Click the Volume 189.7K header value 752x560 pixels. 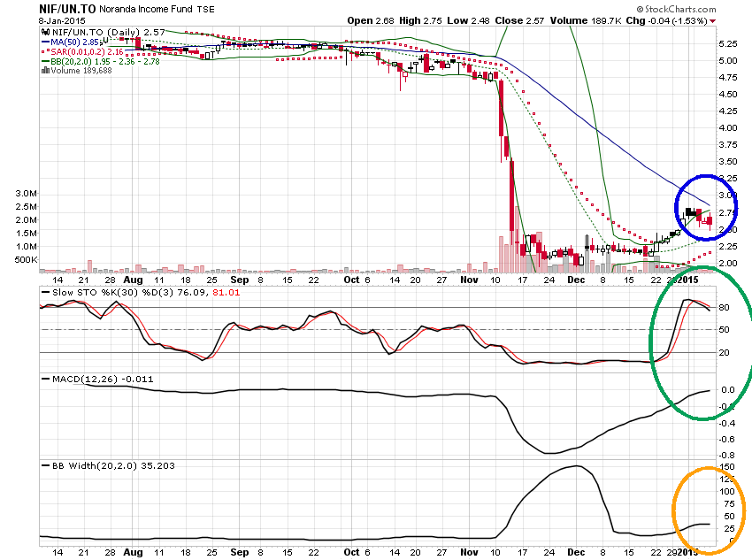click(586, 20)
